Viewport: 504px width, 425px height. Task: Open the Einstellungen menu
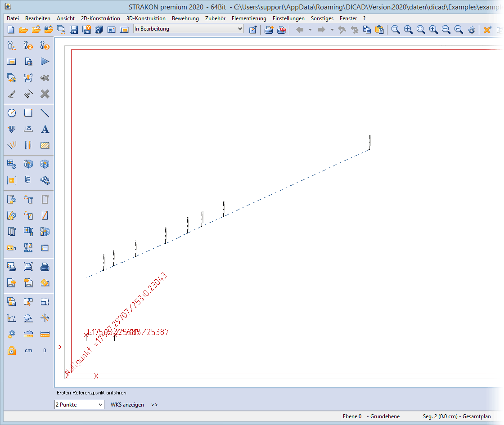(288, 18)
